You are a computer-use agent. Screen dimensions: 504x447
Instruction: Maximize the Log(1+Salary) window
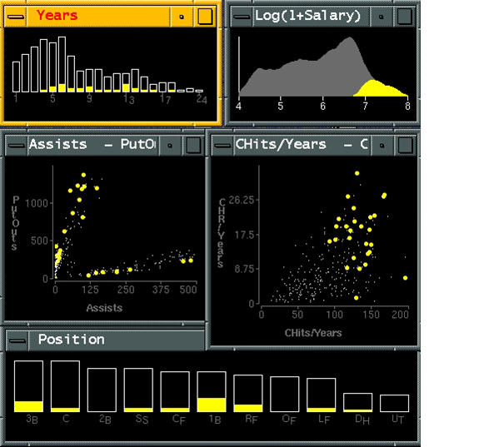pyautogui.click(x=404, y=16)
